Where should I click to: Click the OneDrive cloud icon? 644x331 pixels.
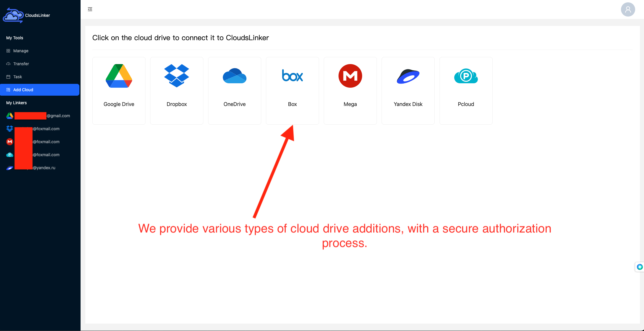point(234,76)
